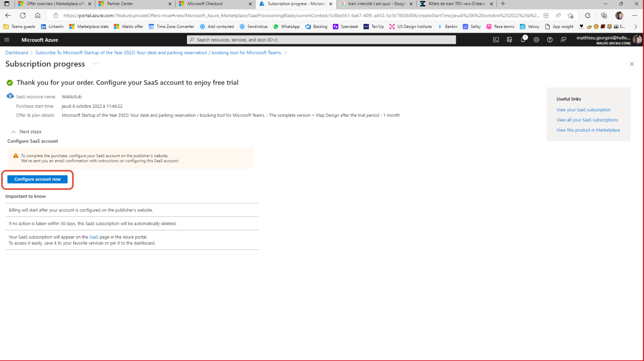Follow the SaaS page link
The image size is (644, 361).
pos(94,237)
